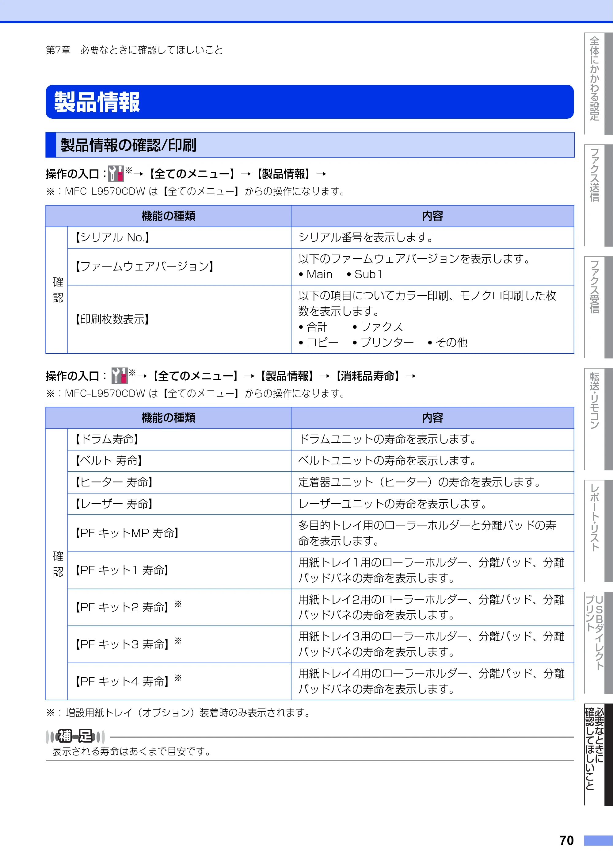
Task: Click 表示される寿命はあくまで目安です note
Action: (x=131, y=751)
